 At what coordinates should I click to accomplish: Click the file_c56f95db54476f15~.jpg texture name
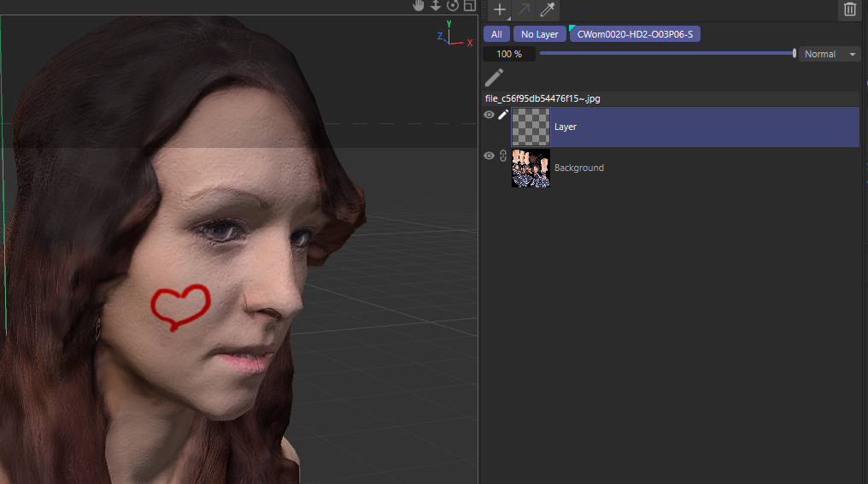coord(542,98)
